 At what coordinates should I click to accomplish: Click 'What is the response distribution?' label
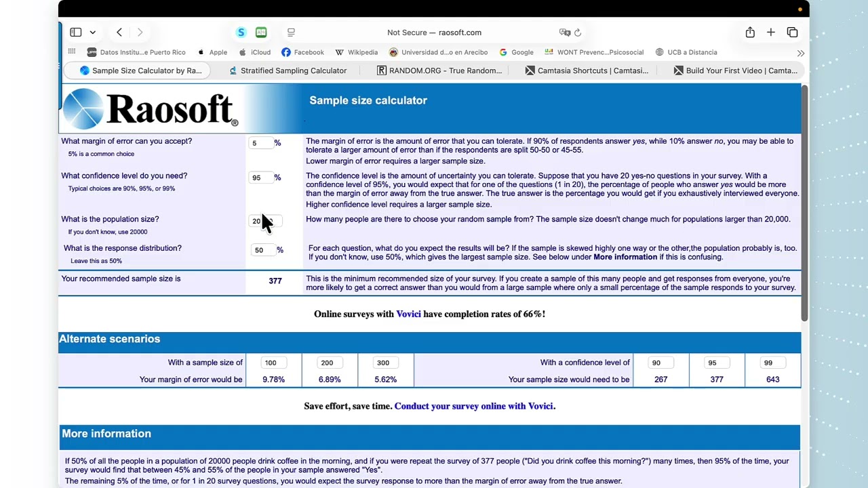click(123, 248)
